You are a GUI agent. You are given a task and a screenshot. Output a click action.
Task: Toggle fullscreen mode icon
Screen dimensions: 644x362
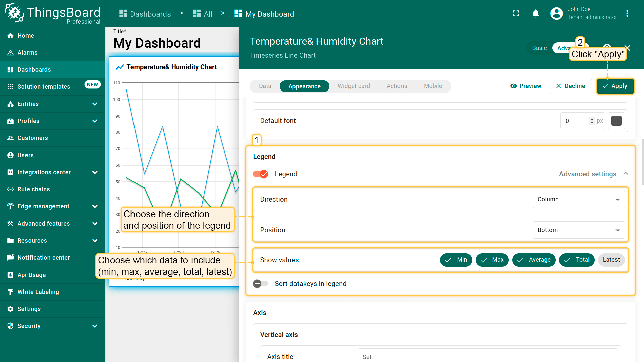[x=516, y=14]
